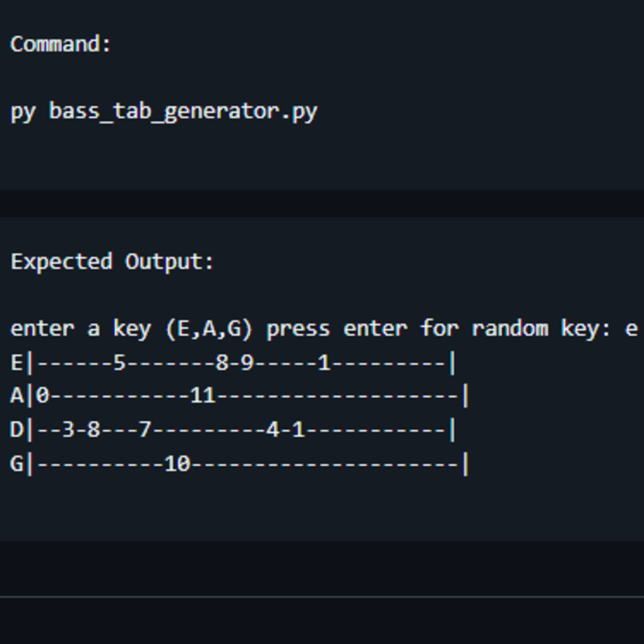Click the typed "e" after the prompt colon

631,329
